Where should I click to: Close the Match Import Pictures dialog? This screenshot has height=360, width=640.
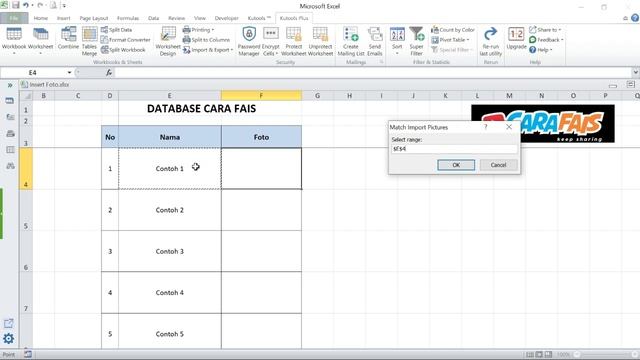point(509,127)
